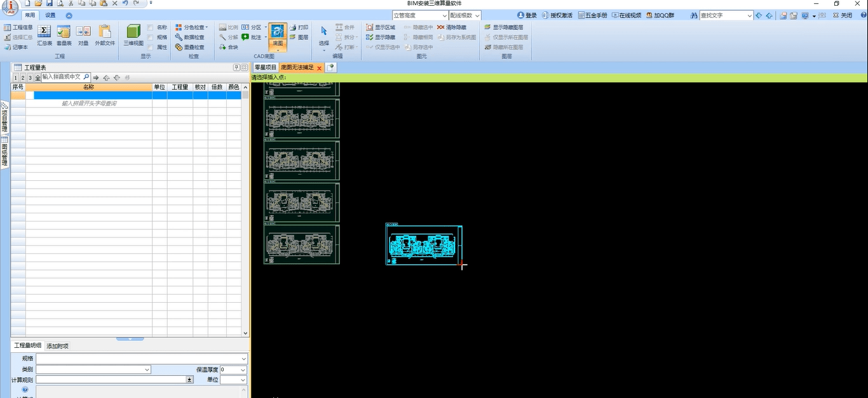The height and width of the screenshot is (398, 868).
Task: Open the 类别 dropdown
Action: (x=147, y=369)
